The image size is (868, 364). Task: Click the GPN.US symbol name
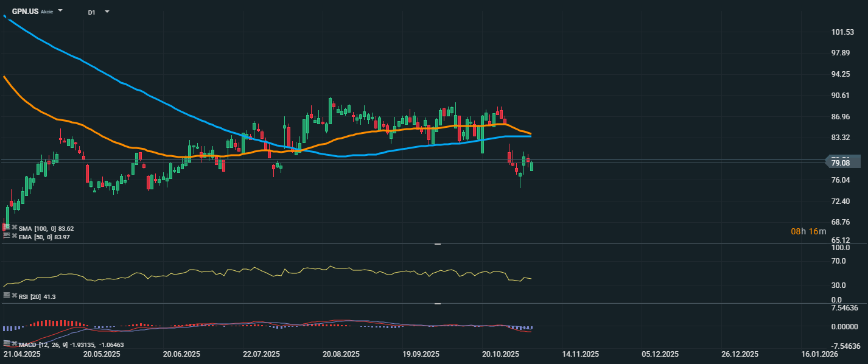(x=25, y=12)
